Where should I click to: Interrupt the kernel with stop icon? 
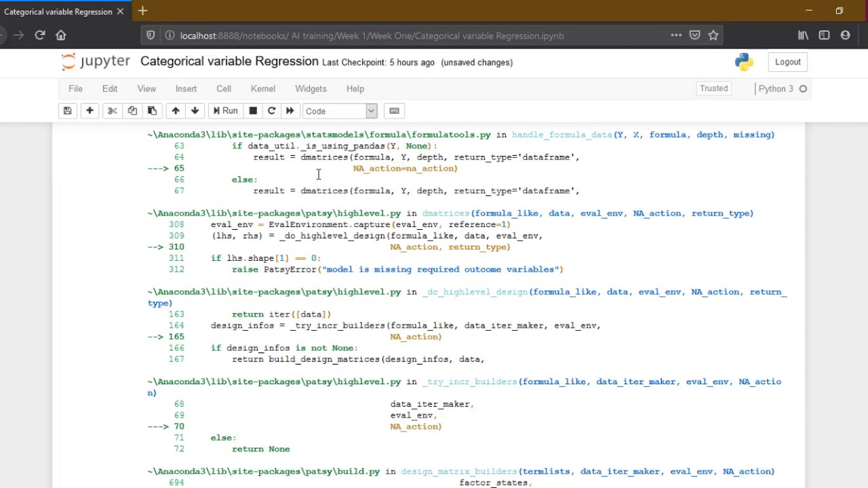(x=253, y=111)
